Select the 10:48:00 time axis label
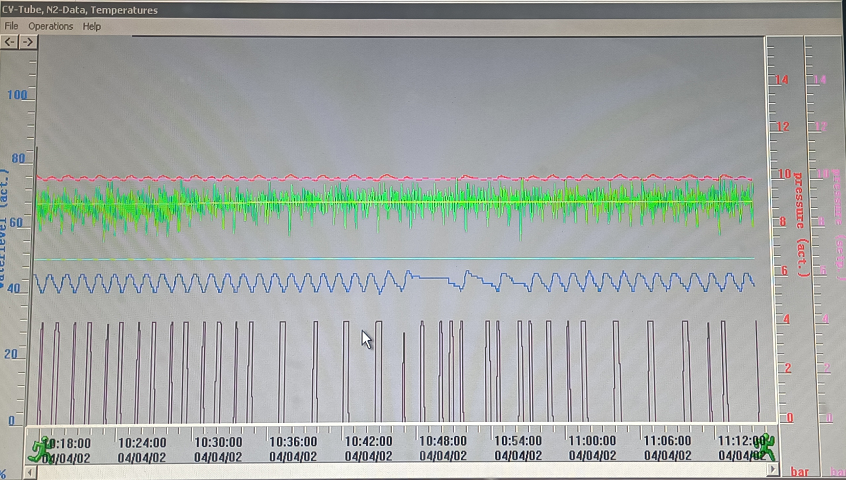The image size is (846, 480). [443, 441]
